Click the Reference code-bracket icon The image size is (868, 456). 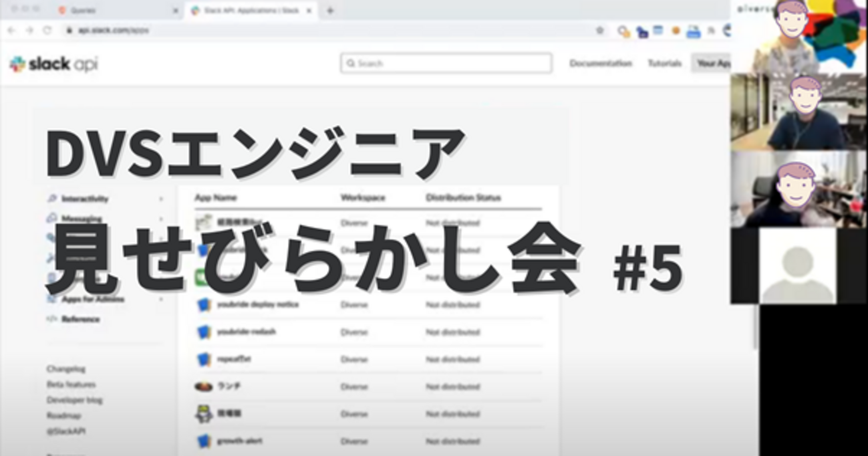tap(51, 319)
